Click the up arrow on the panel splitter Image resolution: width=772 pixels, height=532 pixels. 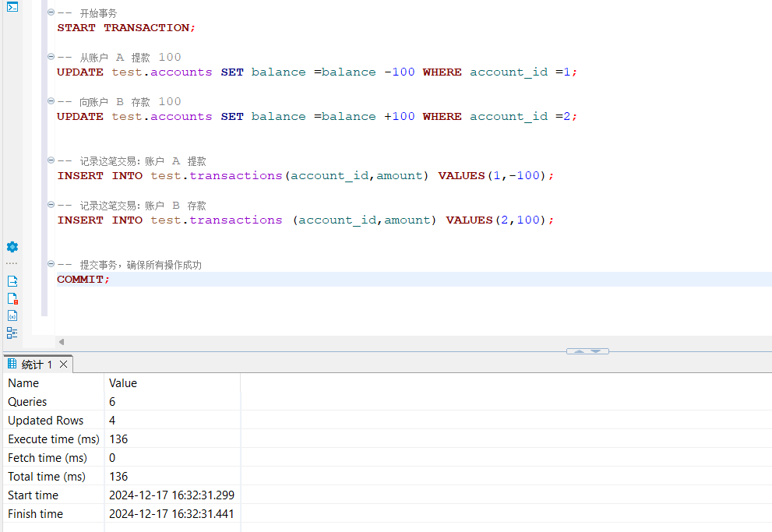(x=580, y=351)
